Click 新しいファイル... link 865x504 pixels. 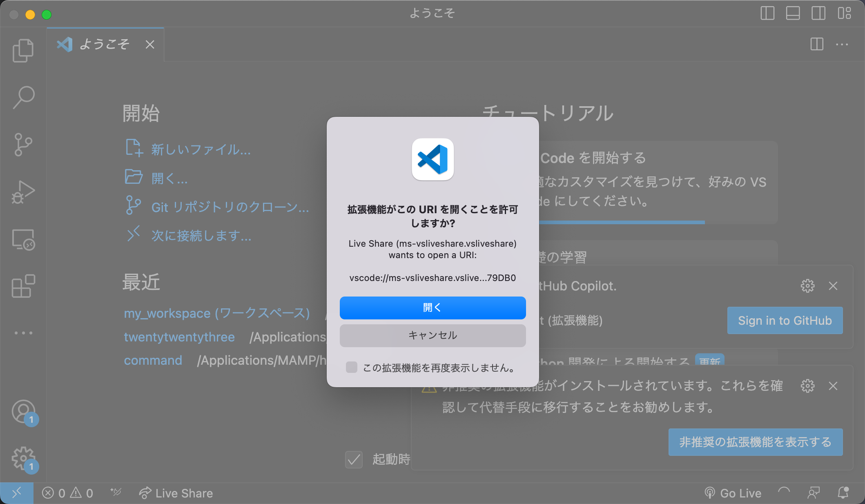(x=188, y=149)
